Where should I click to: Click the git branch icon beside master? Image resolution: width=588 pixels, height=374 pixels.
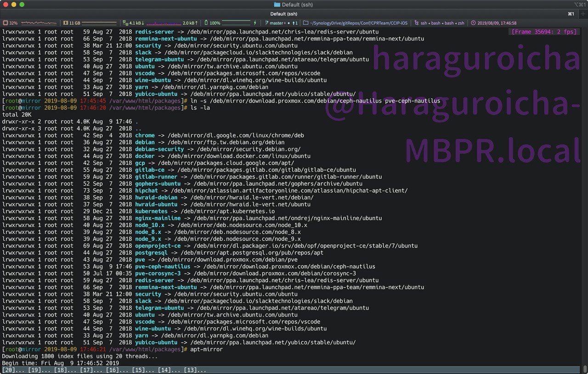(x=267, y=23)
